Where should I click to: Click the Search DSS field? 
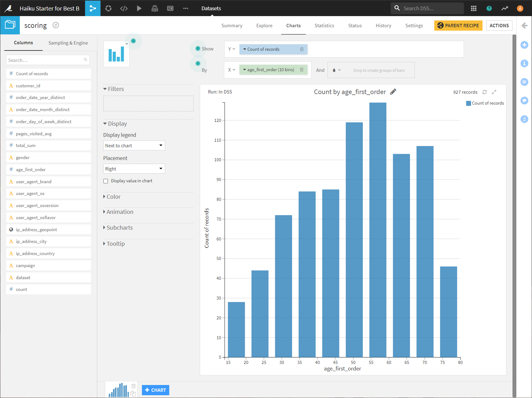click(427, 8)
